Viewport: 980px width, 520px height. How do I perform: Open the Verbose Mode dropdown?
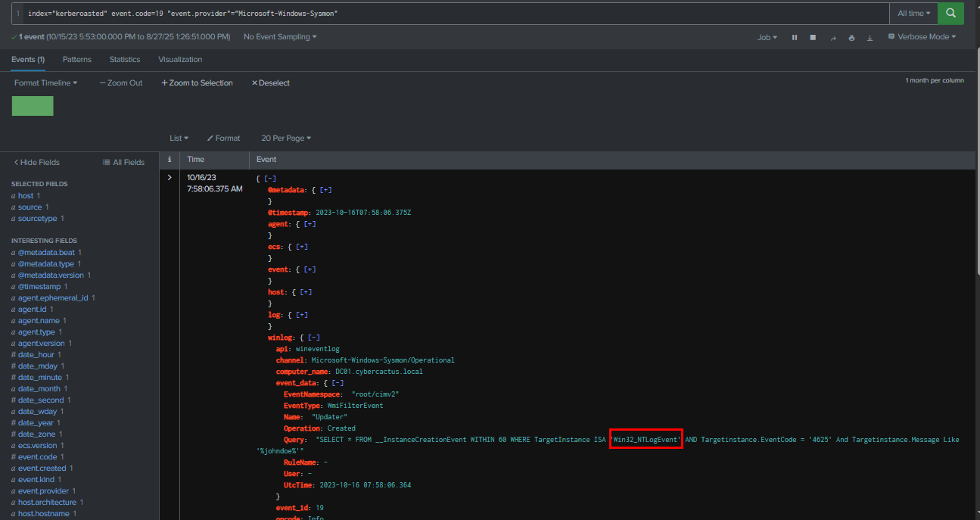click(x=922, y=37)
